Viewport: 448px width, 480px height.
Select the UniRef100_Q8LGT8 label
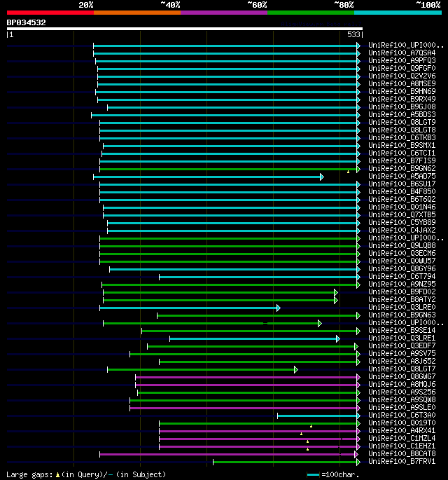[402, 130]
